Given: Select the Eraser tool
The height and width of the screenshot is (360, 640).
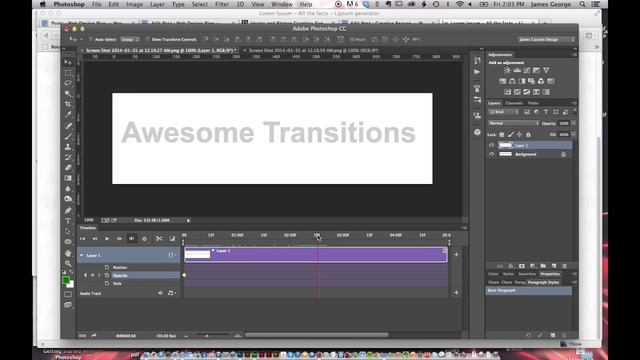Looking at the screenshot, I should [68, 168].
